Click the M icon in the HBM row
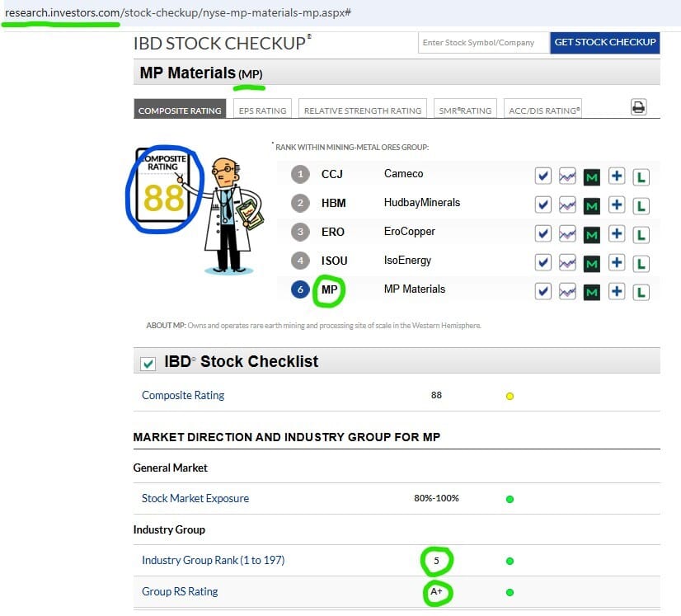 [x=592, y=206]
